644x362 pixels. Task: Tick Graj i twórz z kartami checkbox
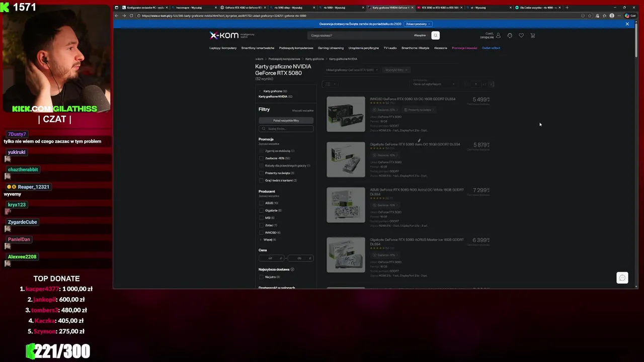pos(261,180)
